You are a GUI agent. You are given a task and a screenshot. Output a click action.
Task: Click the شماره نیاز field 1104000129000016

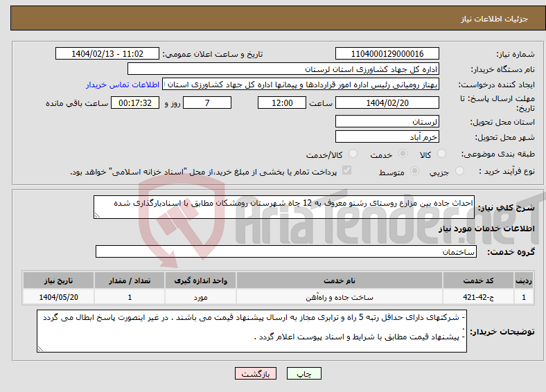387,53
